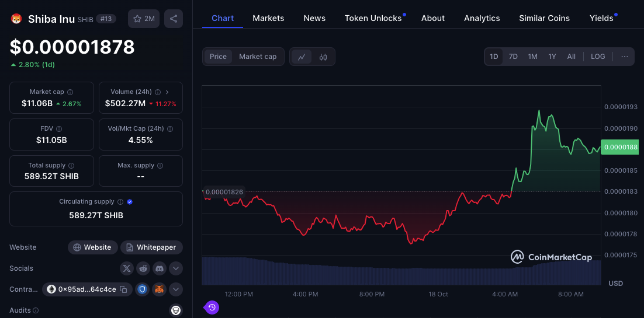
Task: Select line chart type icon
Action: click(x=302, y=57)
